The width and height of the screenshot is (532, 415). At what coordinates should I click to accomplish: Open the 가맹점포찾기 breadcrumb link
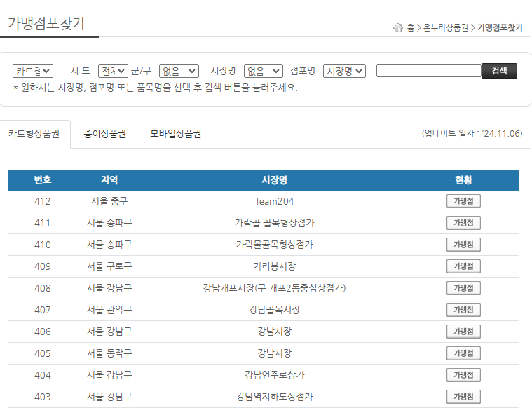pyautogui.click(x=500, y=27)
